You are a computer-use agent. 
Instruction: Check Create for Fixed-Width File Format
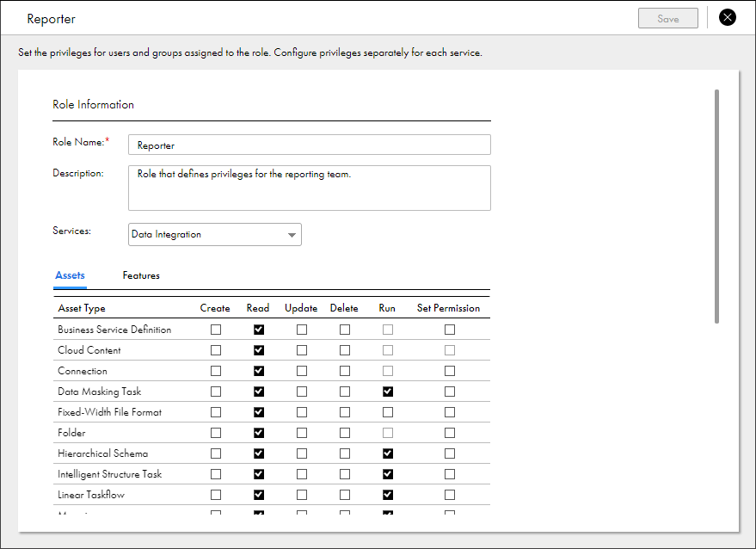(216, 412)
